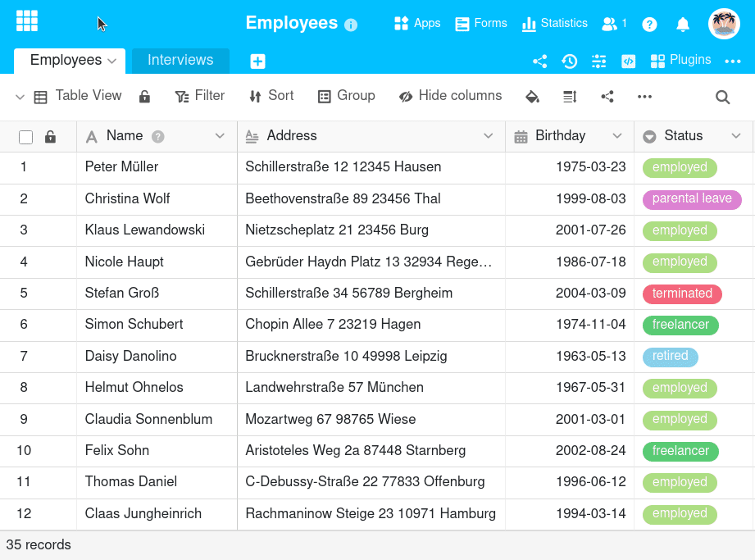755x560 pixels.
Task: Expand the Name column dropdown arrow
Action: 220,136
